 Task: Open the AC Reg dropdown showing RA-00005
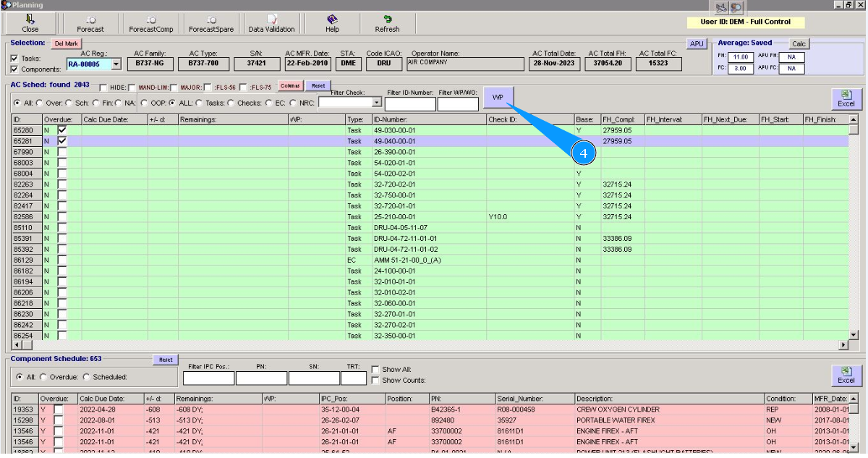(x=116, y=64)
